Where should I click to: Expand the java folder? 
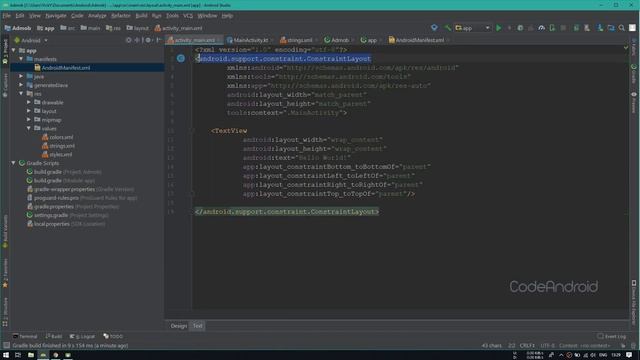21,76
